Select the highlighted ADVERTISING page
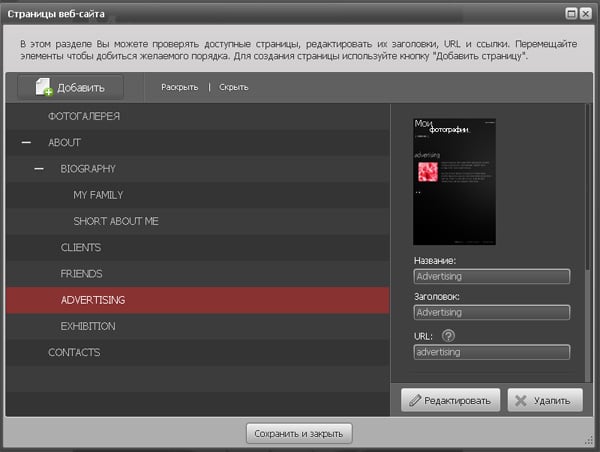600x452 pixels. coord(92,300)
